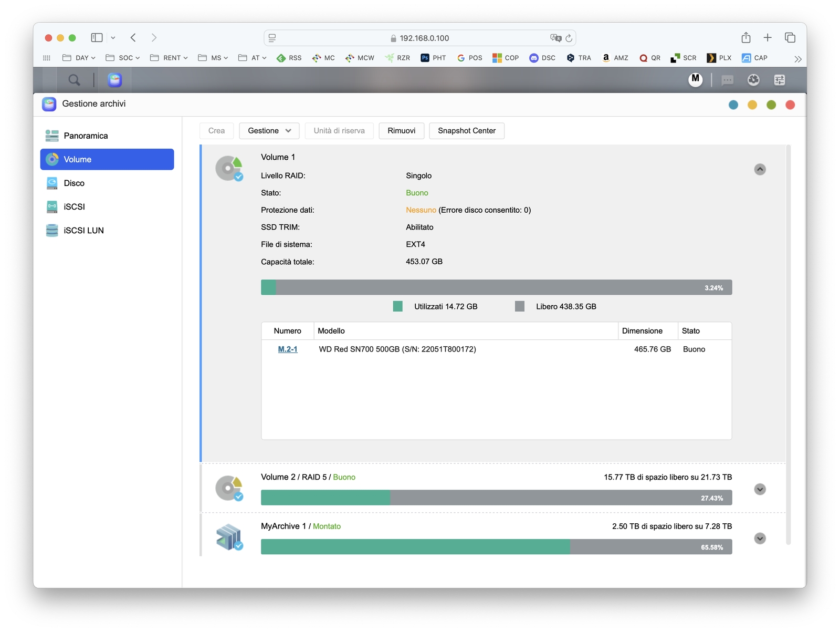Expand the MyArchive 1 details
This screenshot has width=840, height=632.
coord(760,538)
